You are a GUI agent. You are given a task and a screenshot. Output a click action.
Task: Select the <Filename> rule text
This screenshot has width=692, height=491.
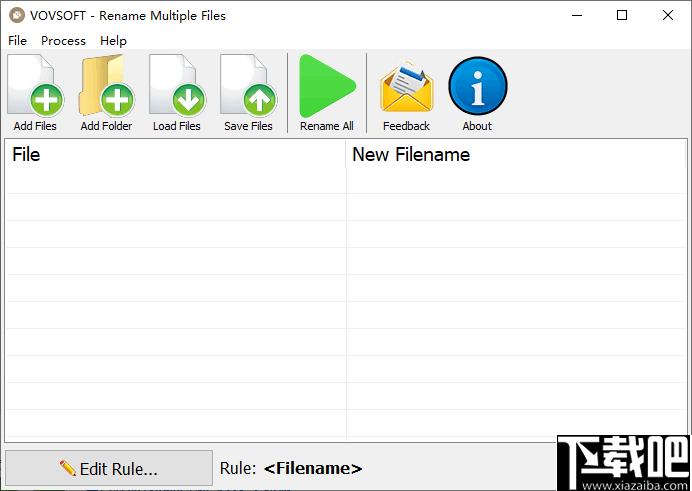(x=313, y=468)
